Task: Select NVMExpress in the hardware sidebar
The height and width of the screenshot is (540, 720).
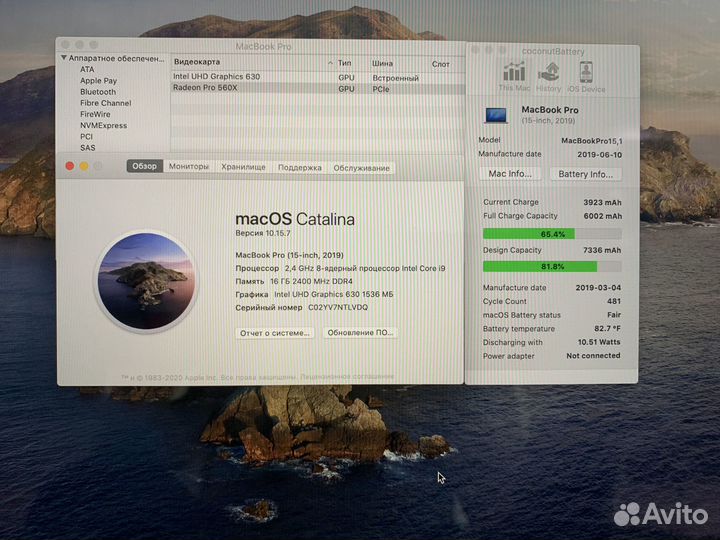Action: (103, 125)
